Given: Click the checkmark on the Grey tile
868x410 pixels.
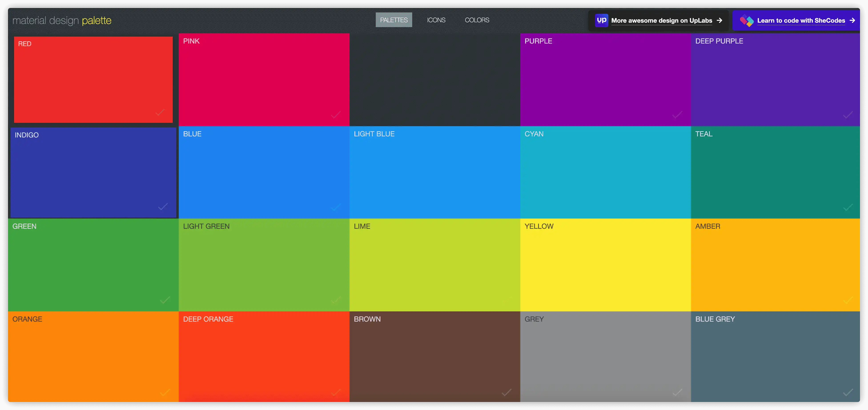Looking at the screenshot, I should click(677, 392).
